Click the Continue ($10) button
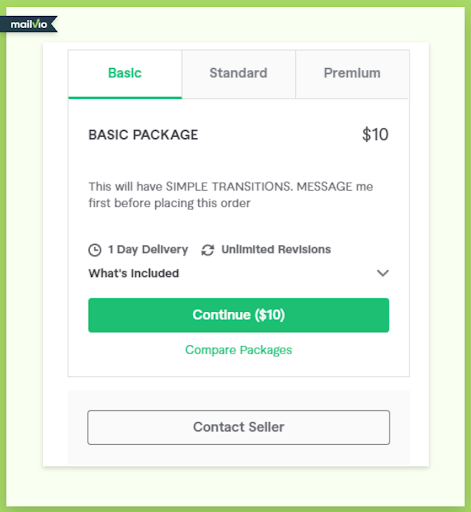471x512 pixels. click(x=239, y=315)
